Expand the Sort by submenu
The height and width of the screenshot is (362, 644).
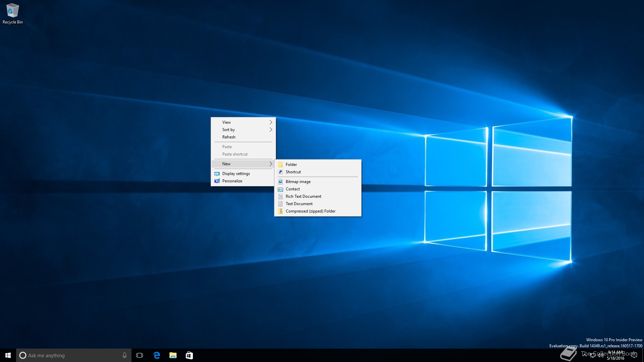(x=243, y=130)
